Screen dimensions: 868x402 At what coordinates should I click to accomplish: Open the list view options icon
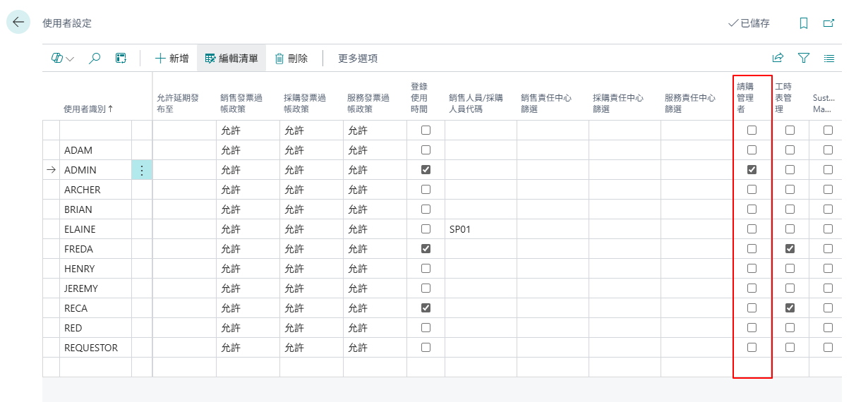[829, 59]
